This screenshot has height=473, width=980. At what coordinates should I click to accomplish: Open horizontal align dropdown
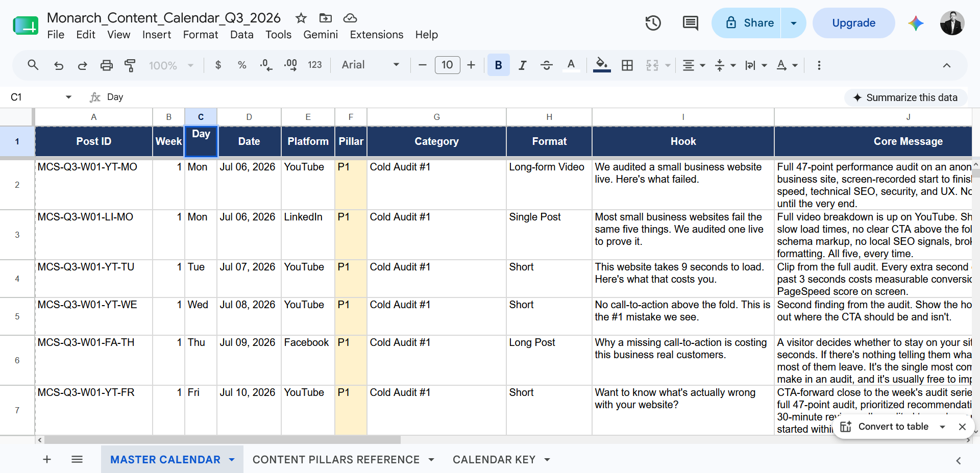point(694,65)
